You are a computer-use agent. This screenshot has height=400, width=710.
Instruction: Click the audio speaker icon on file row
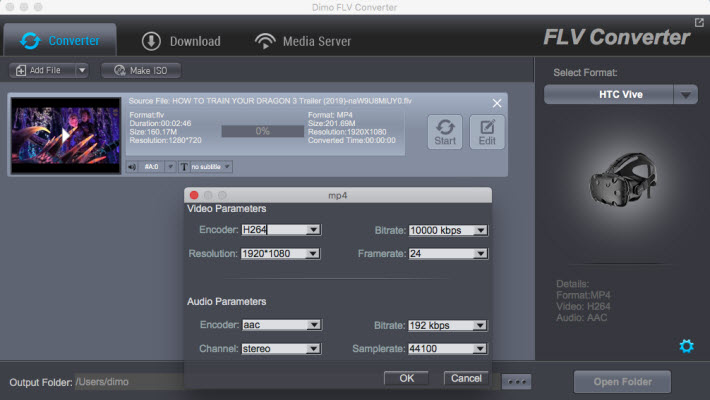coord(132,166)
